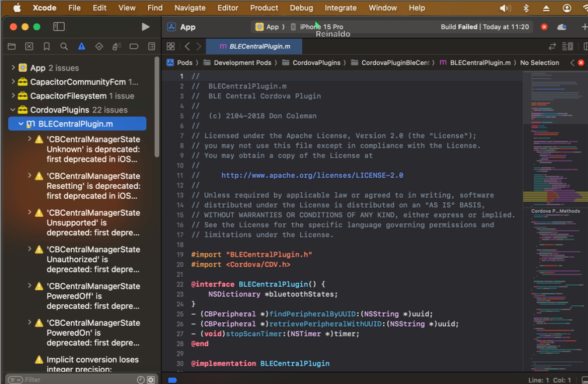Image resolution: width=588 pixels, height=384 pixels.
Task: Open the Product menu
Action: 264,8
